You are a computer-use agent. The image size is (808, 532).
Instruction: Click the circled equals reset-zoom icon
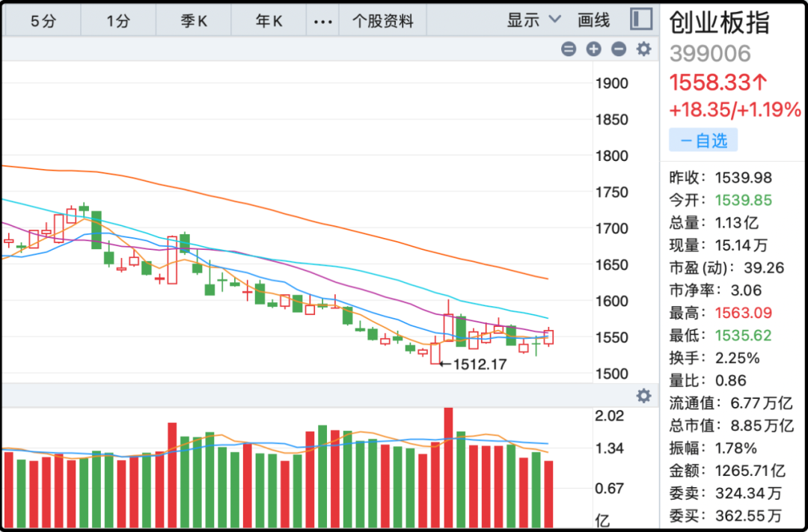coord(569,49)
